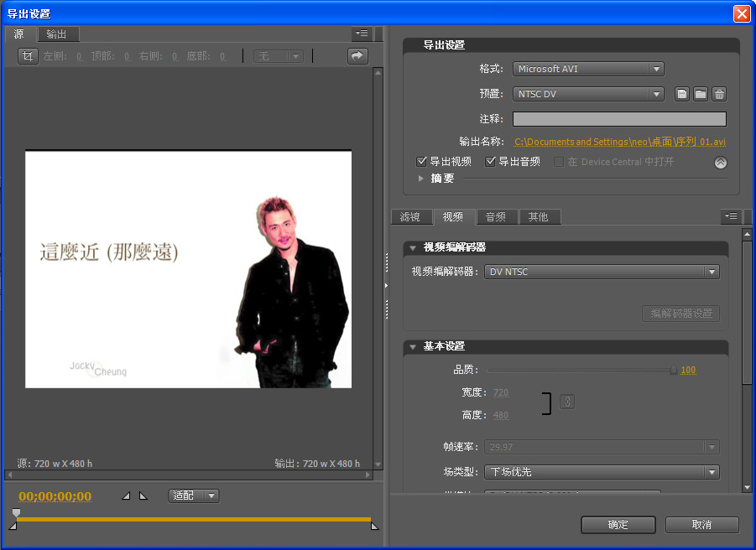This screenshot has width=756, height=550.
Task: Click the orange timeline work area bar
Action: coord(193,519)
